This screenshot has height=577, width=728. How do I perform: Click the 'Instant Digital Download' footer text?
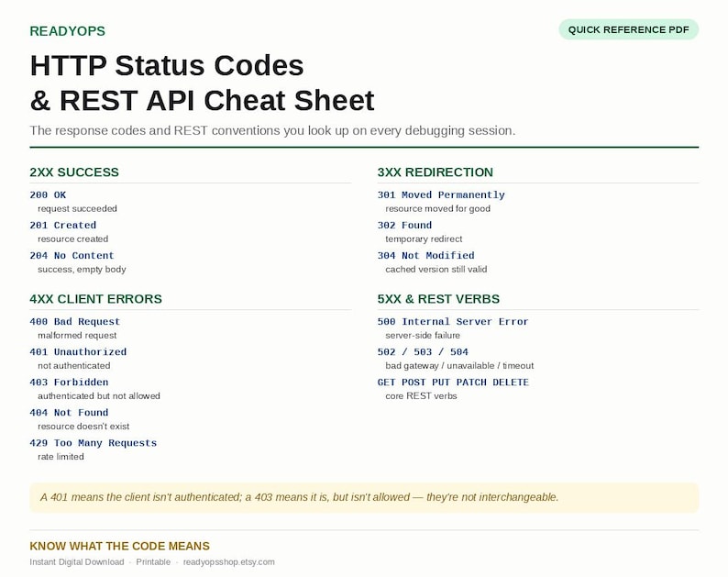pos(77,561)
